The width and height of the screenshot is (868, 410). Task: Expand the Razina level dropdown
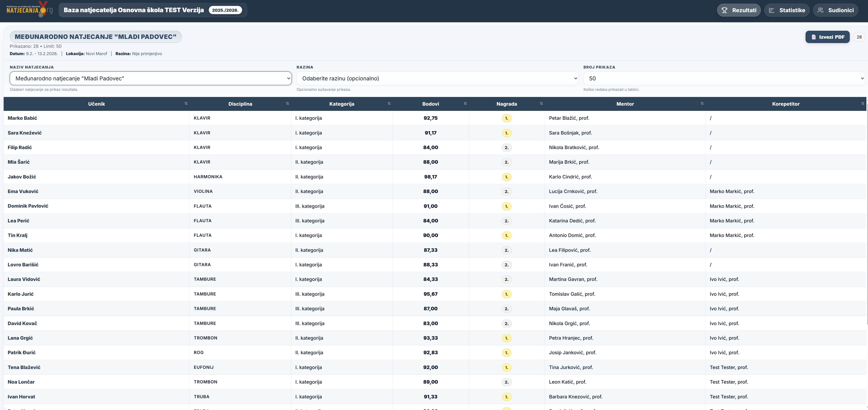tap(437, 79)
